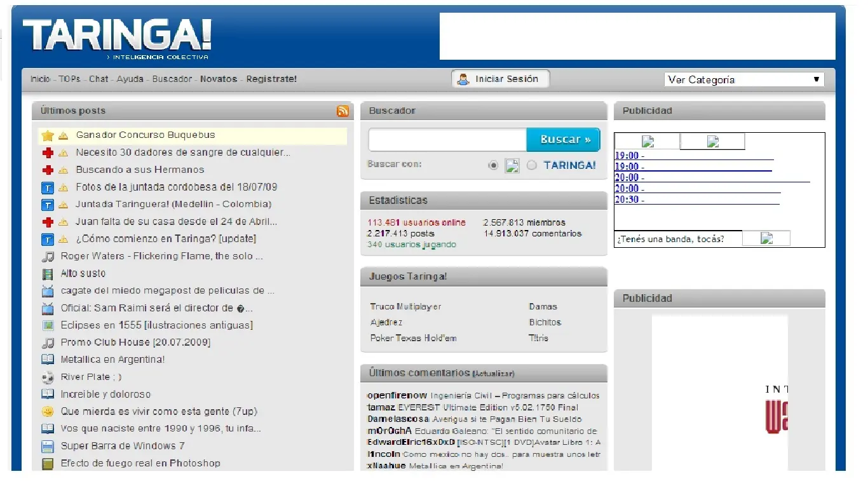Open the Efecto de fuego real en Photoshop post
The image size is (868, 488).
click(140, 464)
